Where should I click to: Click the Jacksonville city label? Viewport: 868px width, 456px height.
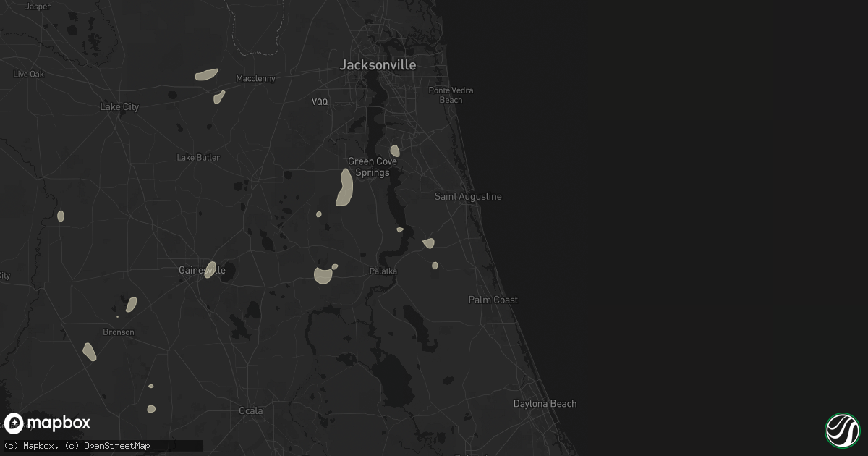pyautogui.click(x=378, y=65)
